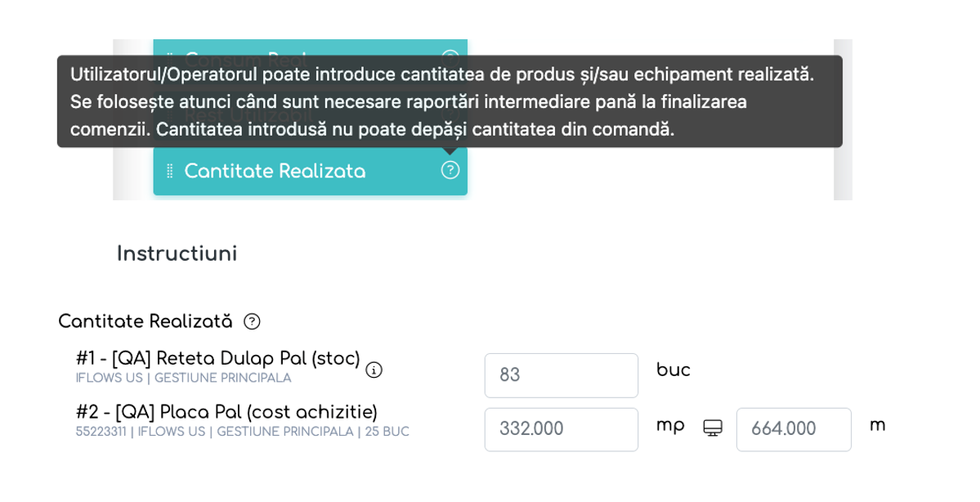Screen dimensions: 980x502
Task: Click the help icon beside Cantitate Realizată heading
Action: [x=252, y=321]
